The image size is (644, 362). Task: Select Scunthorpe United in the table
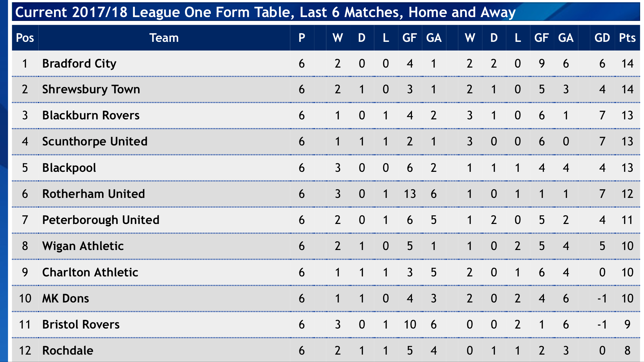pyautogui.click(x=95, y=142)
